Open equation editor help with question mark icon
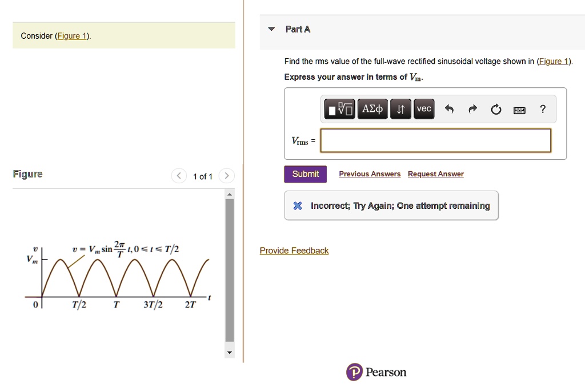Image resolution: width=585 pixels, height=392 pixels. 542,109
